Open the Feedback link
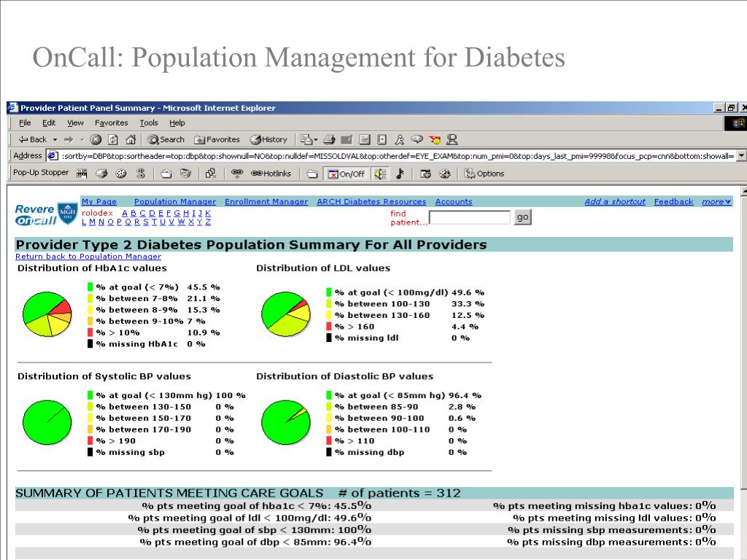The width and height of the screenshot is (747, 560). tap(673, 201)
